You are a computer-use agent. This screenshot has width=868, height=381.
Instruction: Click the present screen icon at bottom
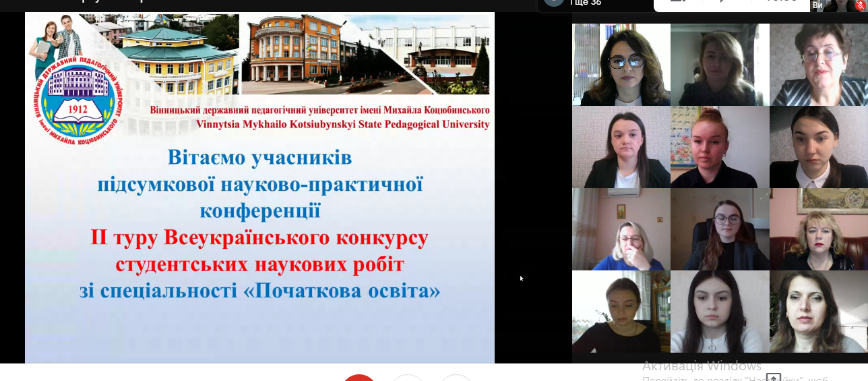(773, 378)
